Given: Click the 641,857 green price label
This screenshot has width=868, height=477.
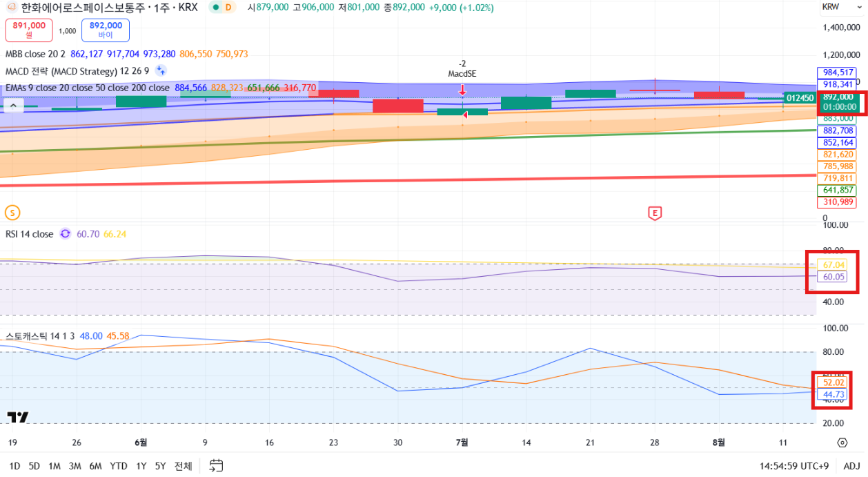Looking at the screenshot, I should pos(836,190).
